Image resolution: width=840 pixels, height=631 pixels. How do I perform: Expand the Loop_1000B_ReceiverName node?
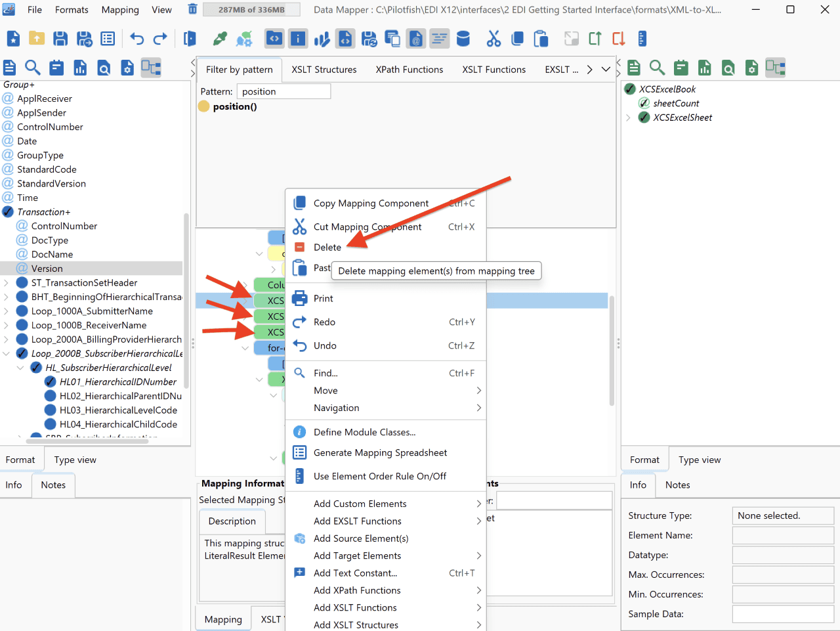tap(6, 325)
